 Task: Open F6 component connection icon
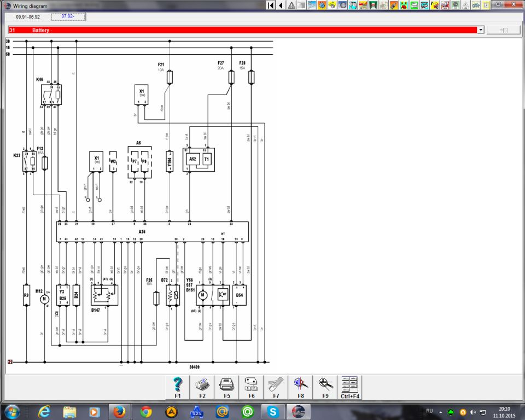tap(252, 388)
